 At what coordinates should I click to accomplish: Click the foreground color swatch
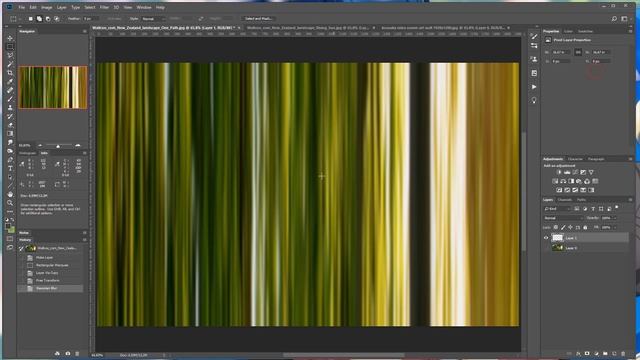pyautogui.click(x=8, y=227)
